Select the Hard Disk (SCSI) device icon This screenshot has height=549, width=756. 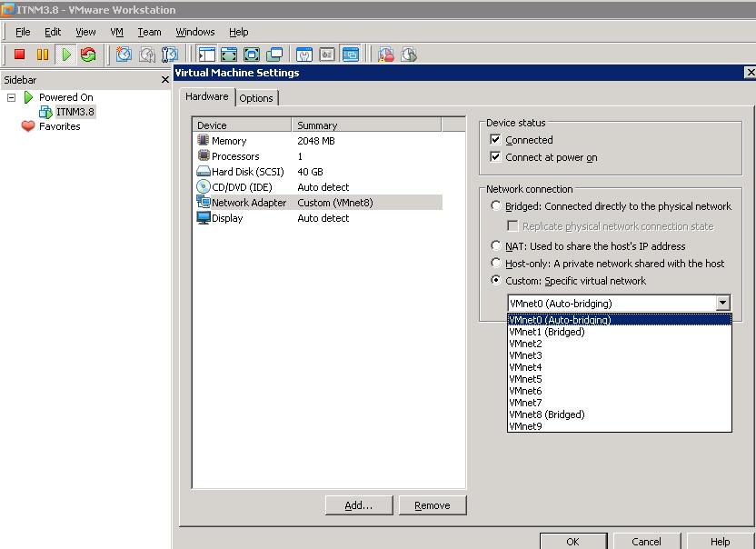click(204, 172)
